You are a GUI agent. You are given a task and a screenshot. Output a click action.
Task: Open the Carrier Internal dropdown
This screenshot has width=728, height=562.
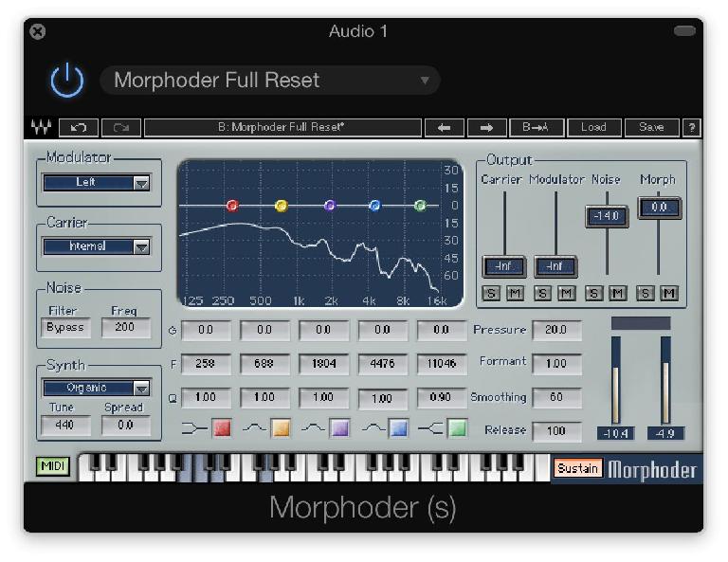(x=97, y=246)
